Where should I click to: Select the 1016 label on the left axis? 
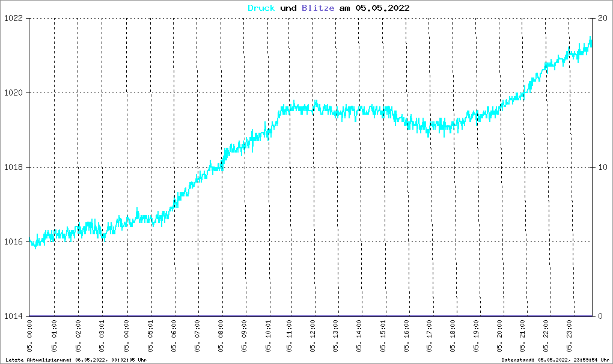tap(13, 241)
